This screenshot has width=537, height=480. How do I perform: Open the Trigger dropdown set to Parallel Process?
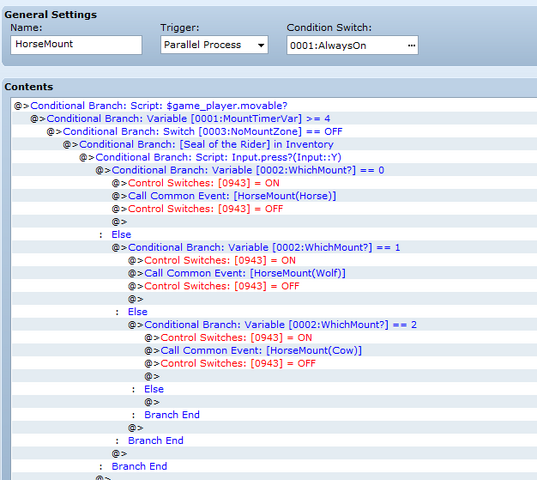[214, 45]
